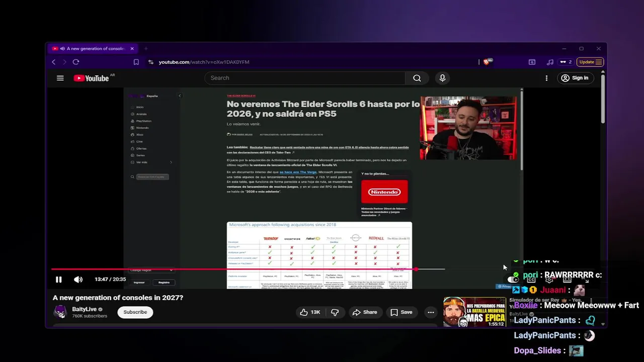The image size is (644, 362).
Task: Click the '13:47 / 20:35' time display
Action: click(x=110, y=280)
